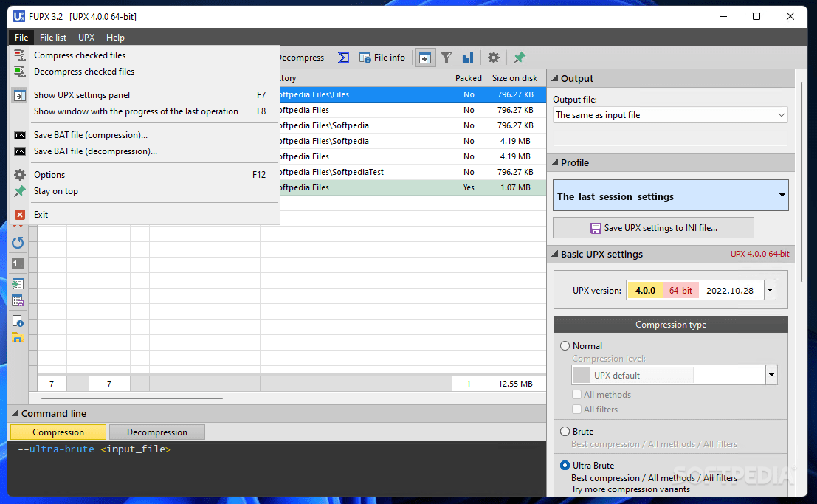Viewport: 817px width, 504px height.
Task: Open the last session settings profile dropdown
Action: point(671,196)
